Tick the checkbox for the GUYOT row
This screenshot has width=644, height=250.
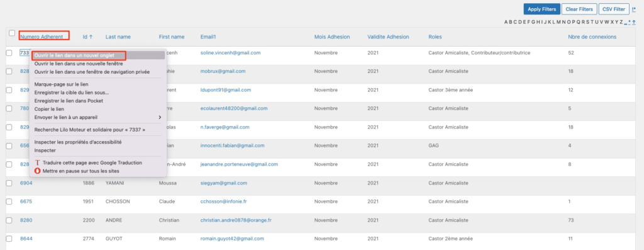(x=9, y=239)
